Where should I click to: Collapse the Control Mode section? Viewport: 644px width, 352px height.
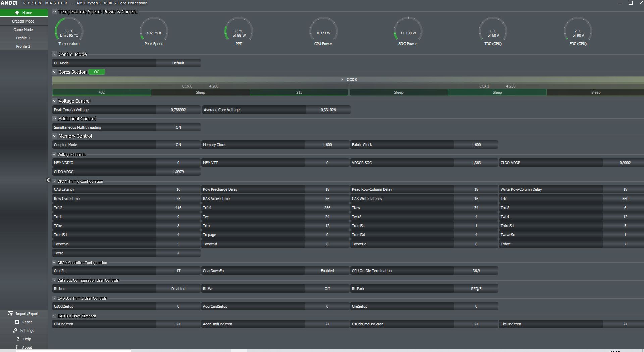pyautogui.click(x=55, y=54)
